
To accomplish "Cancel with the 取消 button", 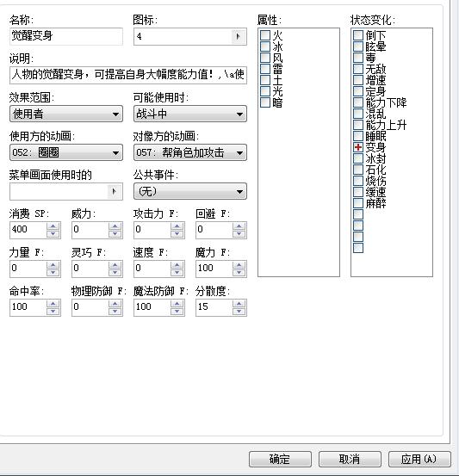I will pos(350,459).
